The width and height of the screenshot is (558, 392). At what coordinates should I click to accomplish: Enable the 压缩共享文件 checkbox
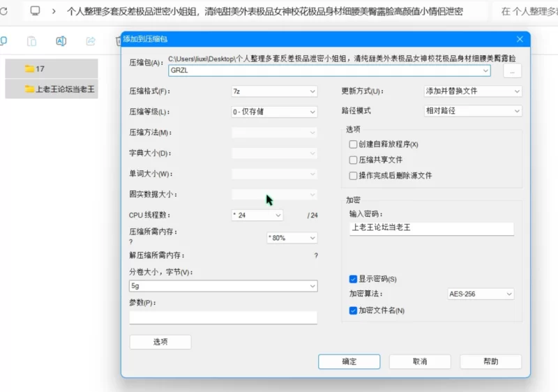click(353, 160)
